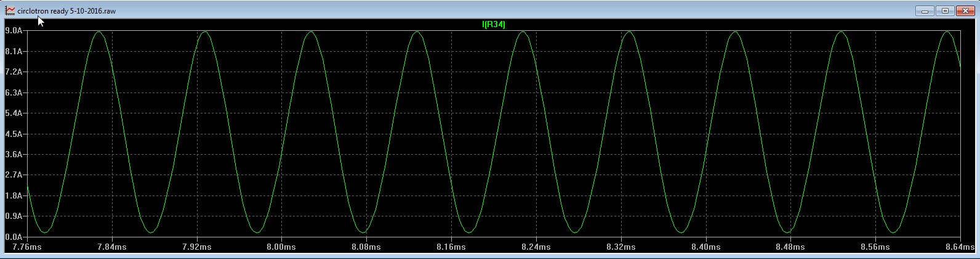The height and width of the screenshot is (259, 980).
Task: Click the 8.00ms time axis label
Action: [281, 247]
